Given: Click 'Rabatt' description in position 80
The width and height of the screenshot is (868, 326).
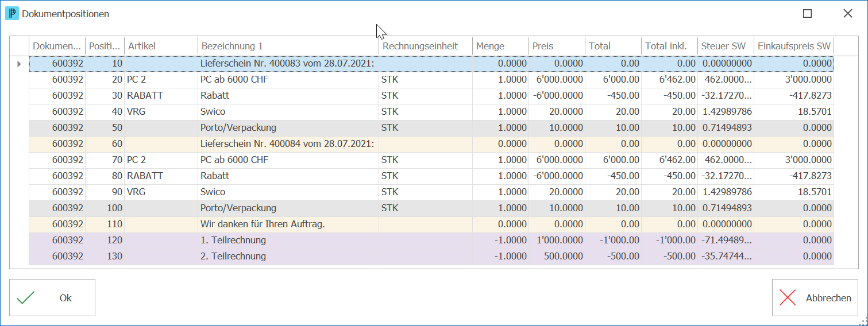Looking at the screenshot, I should pos(215,176).
